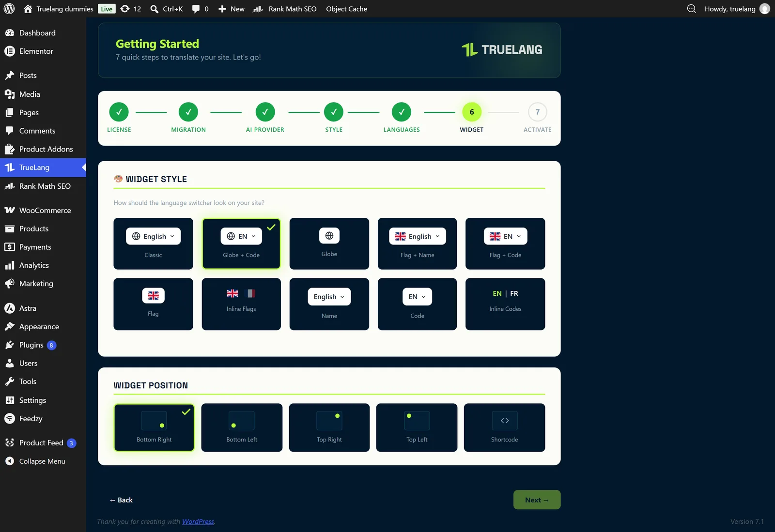Open the TrueLang sidebar menu
775x532 pixels.
coord(43,167)
